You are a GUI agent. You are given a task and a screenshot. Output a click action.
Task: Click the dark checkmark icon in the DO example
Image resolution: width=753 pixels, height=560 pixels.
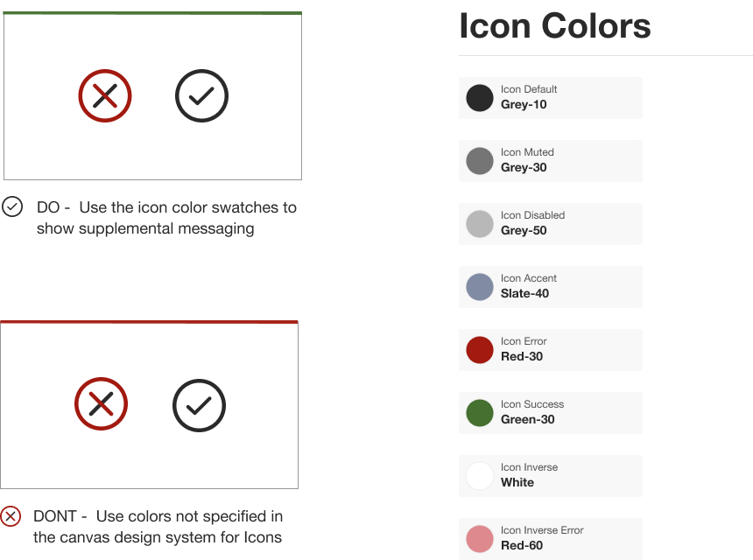[201, 96]
